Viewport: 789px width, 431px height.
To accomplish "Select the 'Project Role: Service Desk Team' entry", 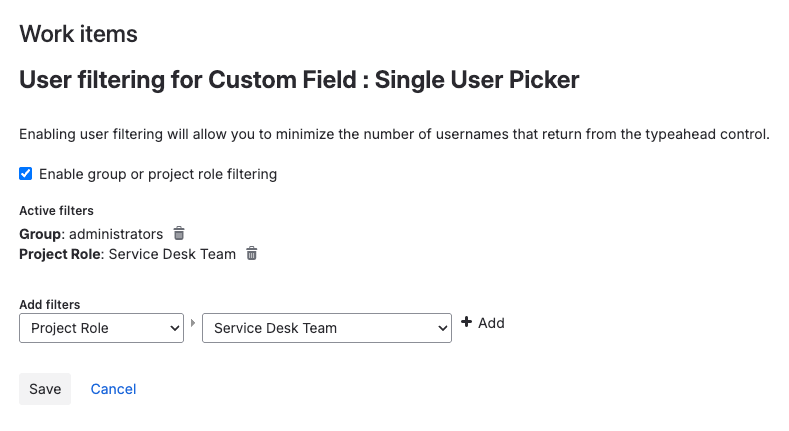I will (x=128, y=254).
